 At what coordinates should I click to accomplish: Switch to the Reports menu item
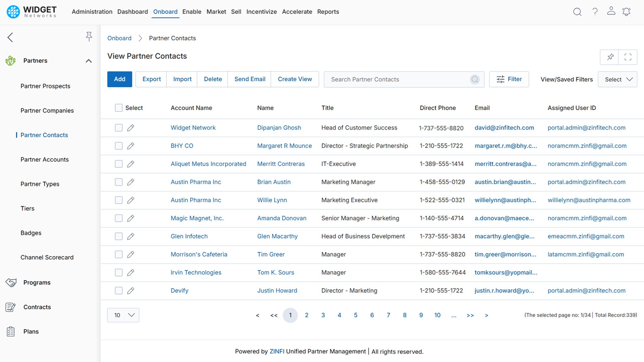[x=328, y=12]
